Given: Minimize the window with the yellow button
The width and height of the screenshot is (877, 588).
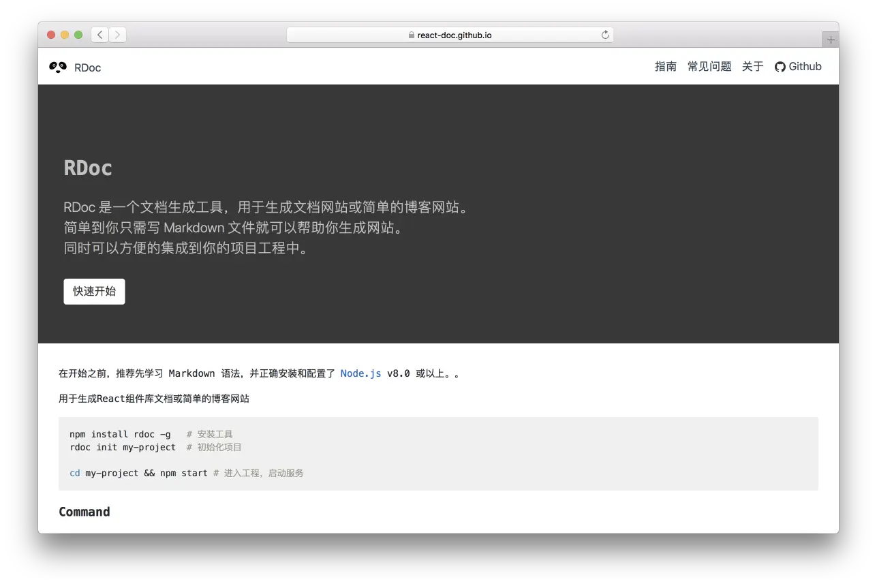Looking at the screenshot, I should 65,35.
